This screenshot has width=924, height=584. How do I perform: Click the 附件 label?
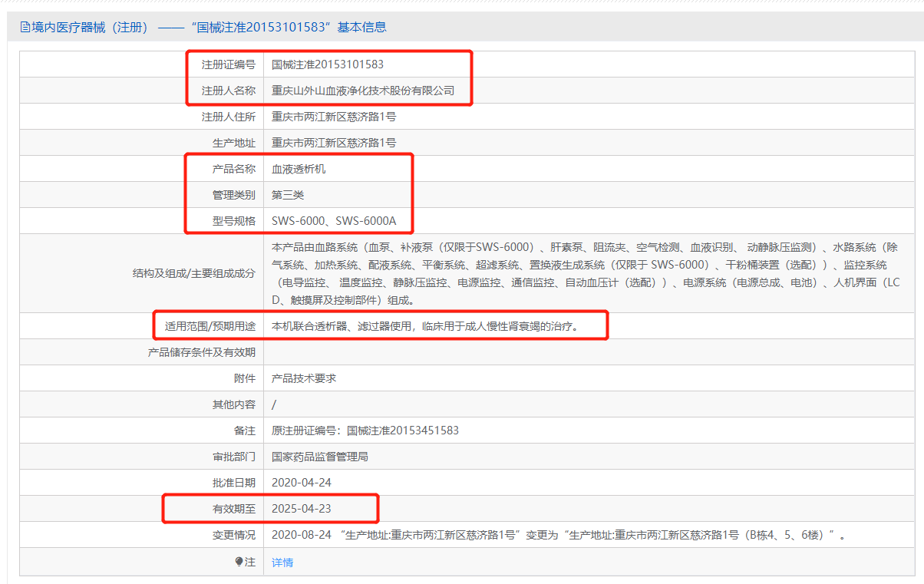click(245, 378)
